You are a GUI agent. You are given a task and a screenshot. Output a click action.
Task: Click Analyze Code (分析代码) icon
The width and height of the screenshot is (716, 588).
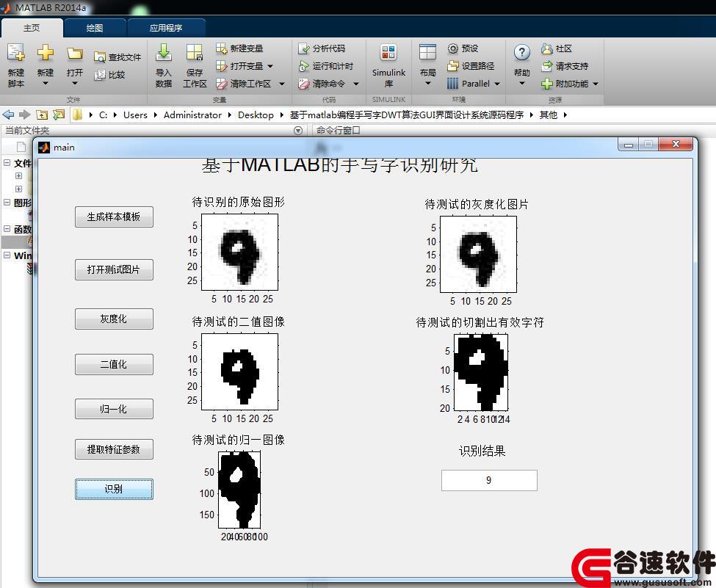[304, 48]
